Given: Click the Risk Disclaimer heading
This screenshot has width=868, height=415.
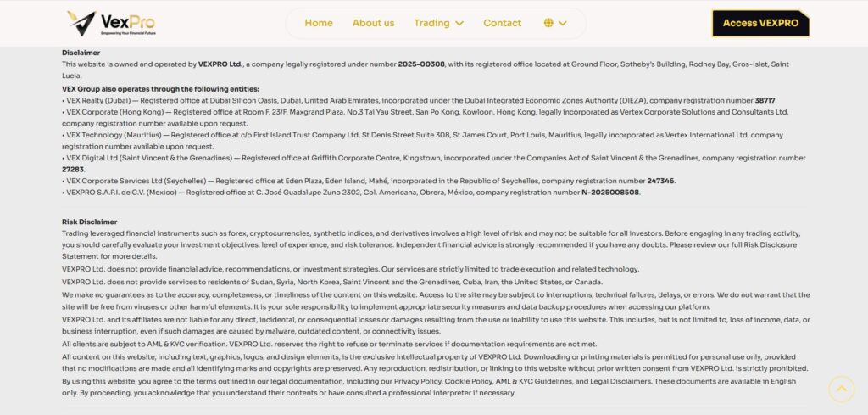Looking at the screenshot, I should tap(89, 222).
